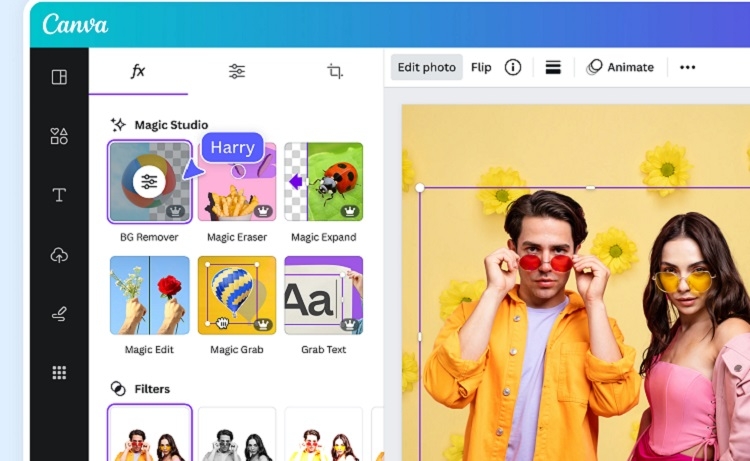Open the Elements shapes sidebar icon
Viewport: 750px width, 461px height.
[59, 136]
